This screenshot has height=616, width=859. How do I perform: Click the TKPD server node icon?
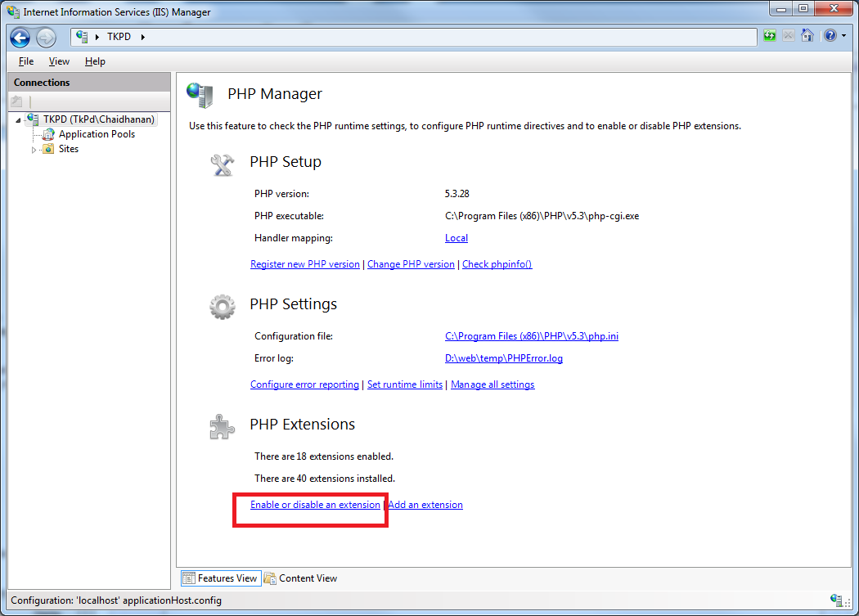coord(33,119)
